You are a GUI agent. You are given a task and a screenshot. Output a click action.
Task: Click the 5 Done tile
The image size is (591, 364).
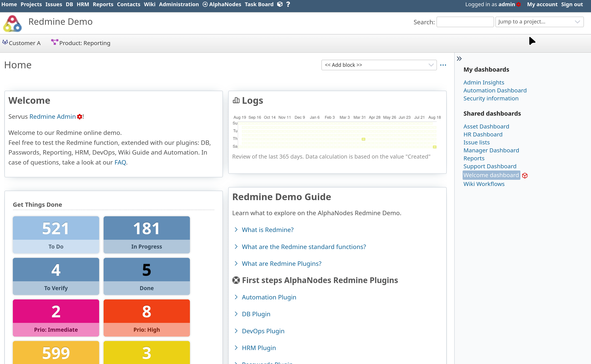[x=147, y=276]
